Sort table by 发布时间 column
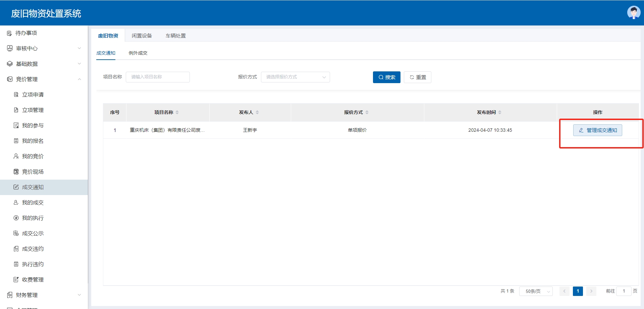 500,112
